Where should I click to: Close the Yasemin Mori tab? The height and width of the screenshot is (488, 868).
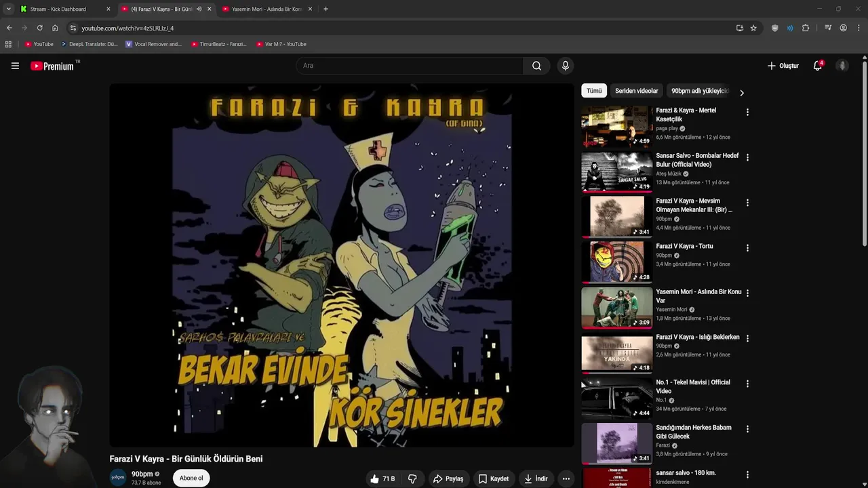click(x=311, y=9)
